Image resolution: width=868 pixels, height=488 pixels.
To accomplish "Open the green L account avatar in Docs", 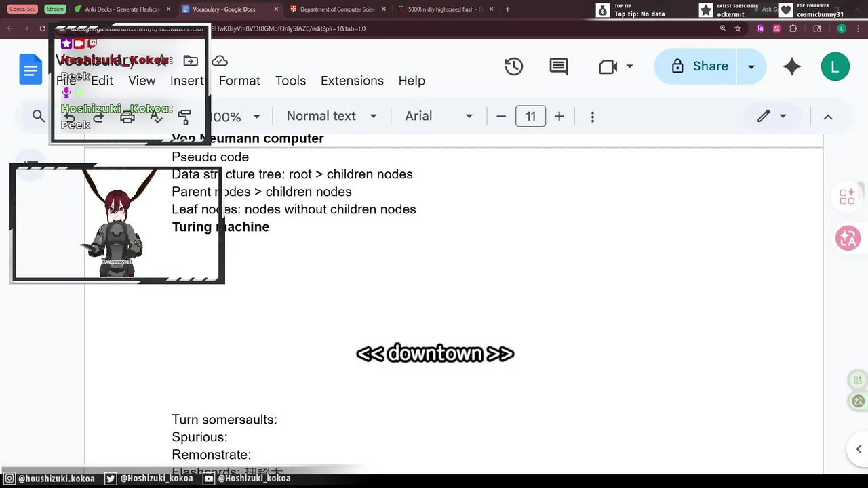I will point(835,66).
